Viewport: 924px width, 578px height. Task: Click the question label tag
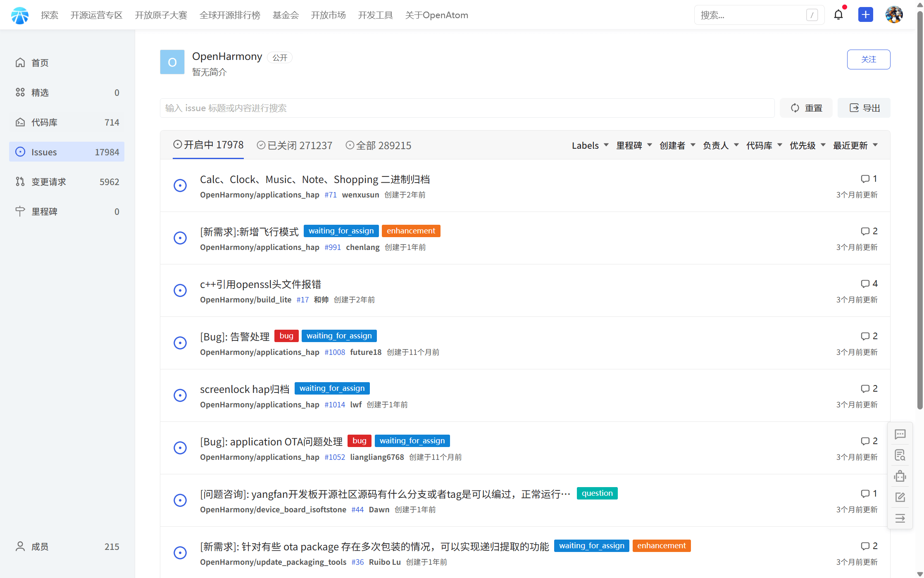point(597,493)
